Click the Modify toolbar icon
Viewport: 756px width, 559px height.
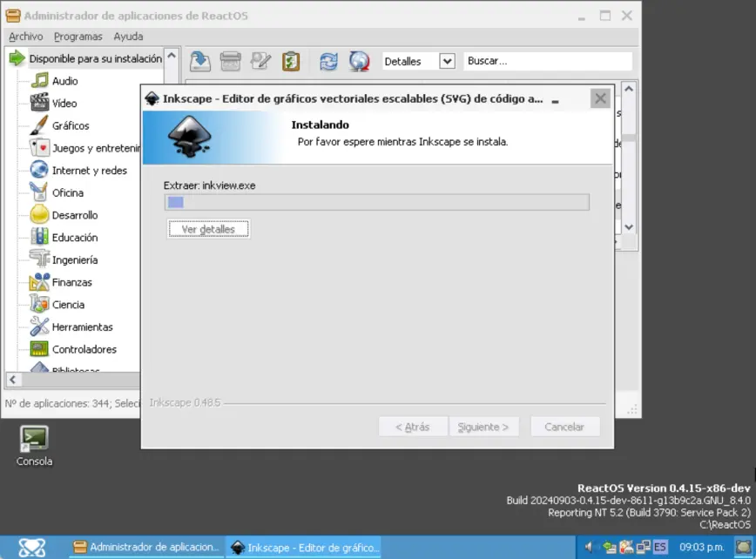tap(260, 61)
